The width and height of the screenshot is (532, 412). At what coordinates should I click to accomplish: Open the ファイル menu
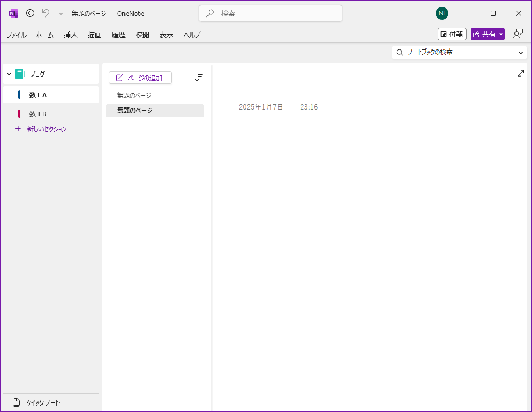click(16, 35)
